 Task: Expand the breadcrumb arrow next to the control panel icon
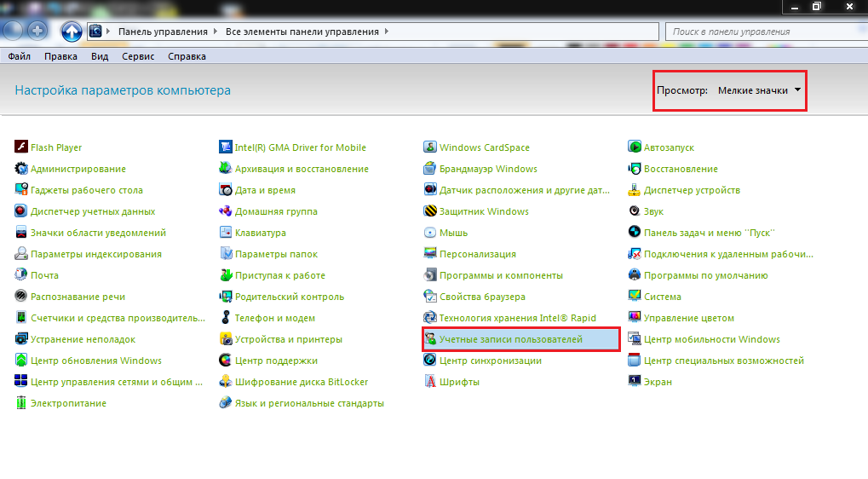click(108, 32)
